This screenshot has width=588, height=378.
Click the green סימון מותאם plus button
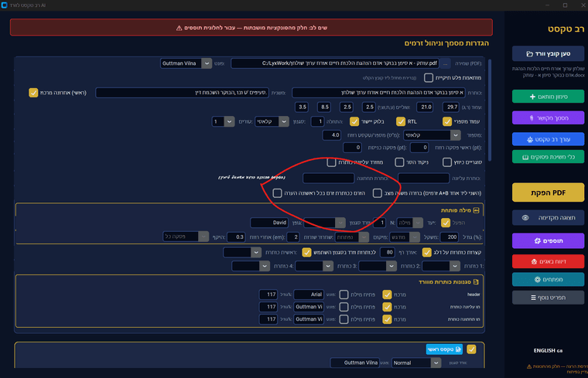(543, 97)
